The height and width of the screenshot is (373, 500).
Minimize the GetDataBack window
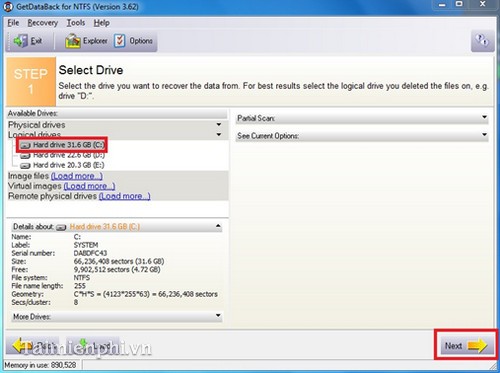coord(442,5)
